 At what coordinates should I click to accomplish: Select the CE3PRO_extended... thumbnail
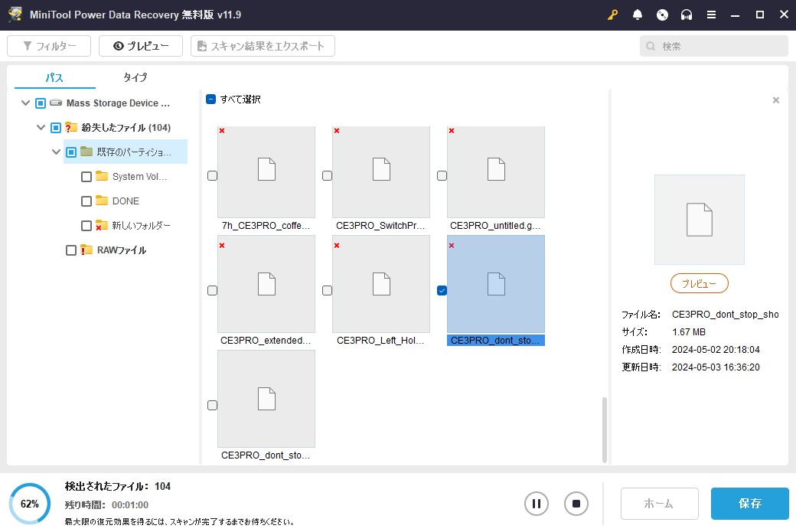point(266,284)
